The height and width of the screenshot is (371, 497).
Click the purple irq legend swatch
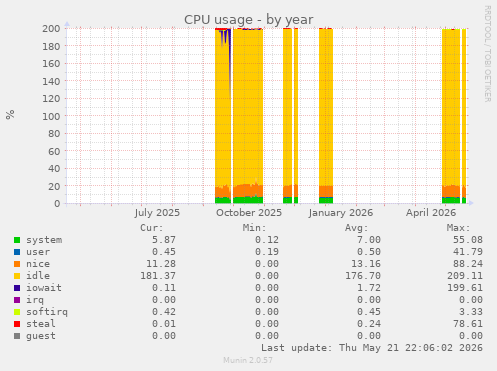tap(17, 300)
